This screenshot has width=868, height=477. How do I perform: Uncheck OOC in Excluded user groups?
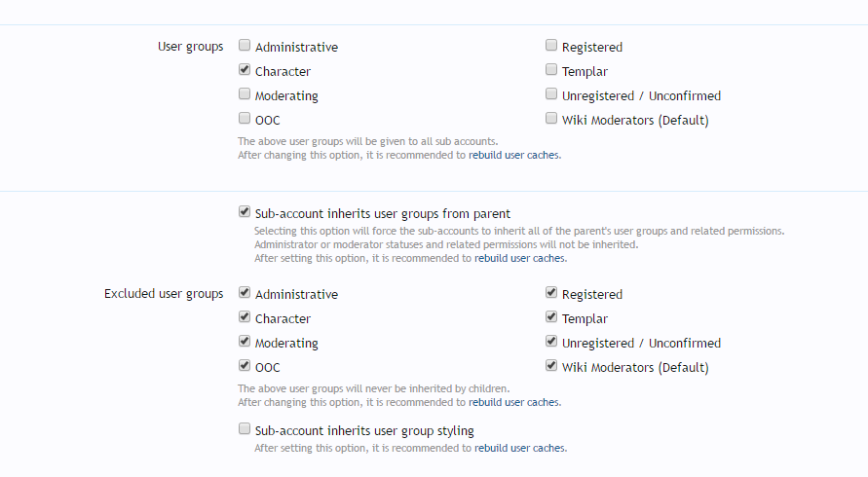[245, 366]
